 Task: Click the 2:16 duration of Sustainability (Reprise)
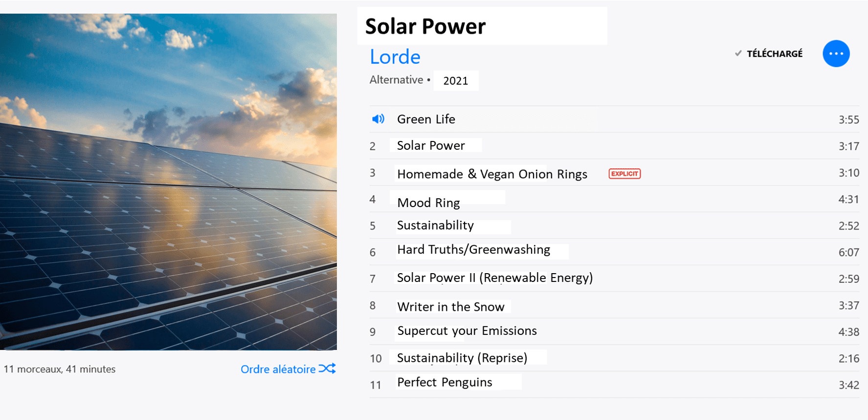pos(848,359)
